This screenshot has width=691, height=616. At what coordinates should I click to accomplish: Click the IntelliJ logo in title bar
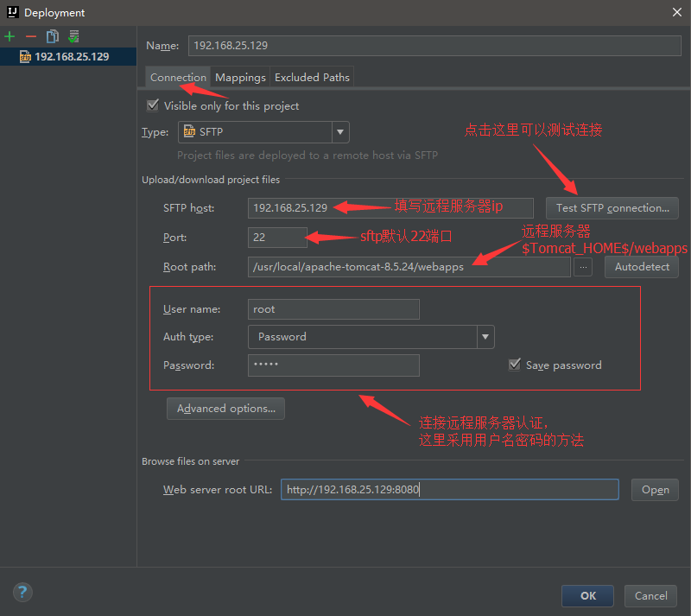pyautogui.click(x=12, y=12)
